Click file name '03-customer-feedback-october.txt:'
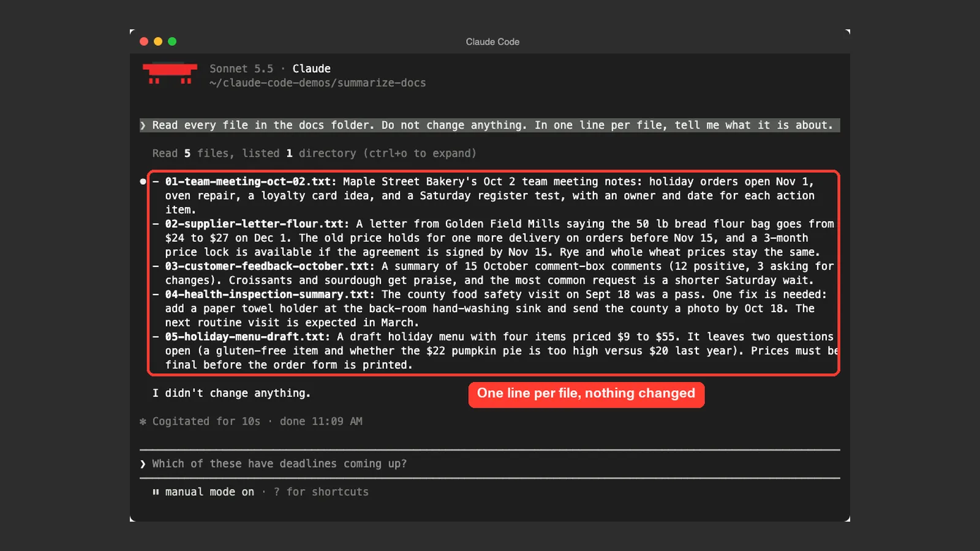This screenshot has width=980, height=551. (270, 266)
